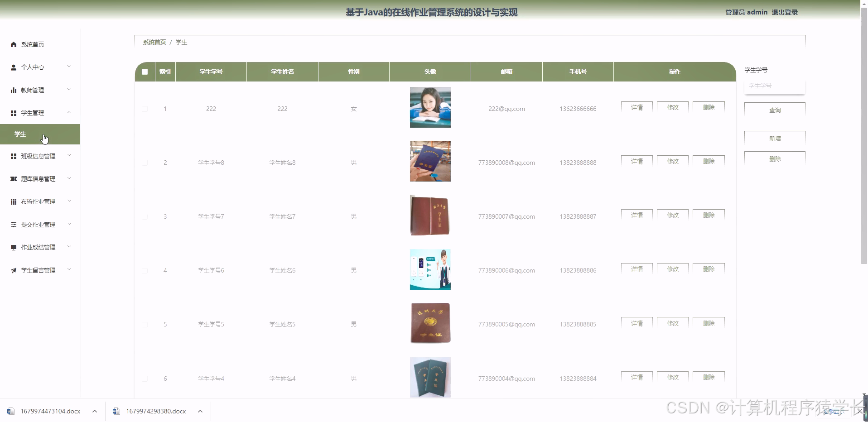Click avatar image of 学生姓名4

tap(430, 377)
